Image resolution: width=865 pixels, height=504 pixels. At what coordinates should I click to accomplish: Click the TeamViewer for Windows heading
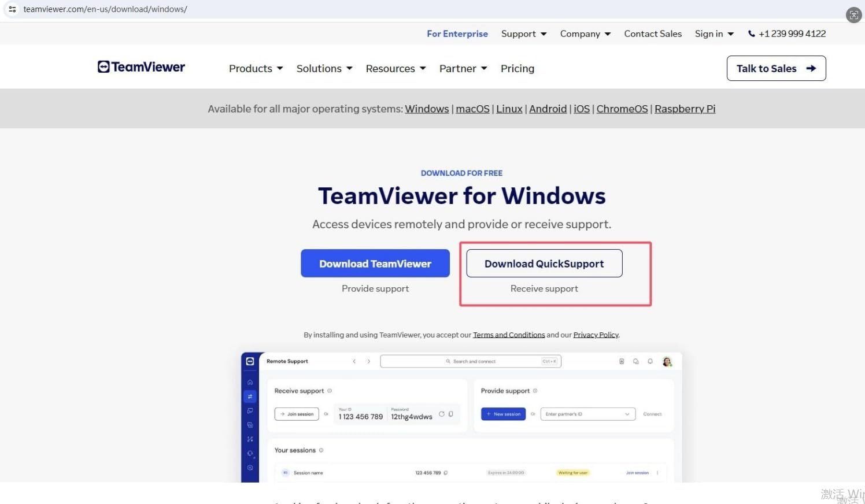tap(462, 196)
